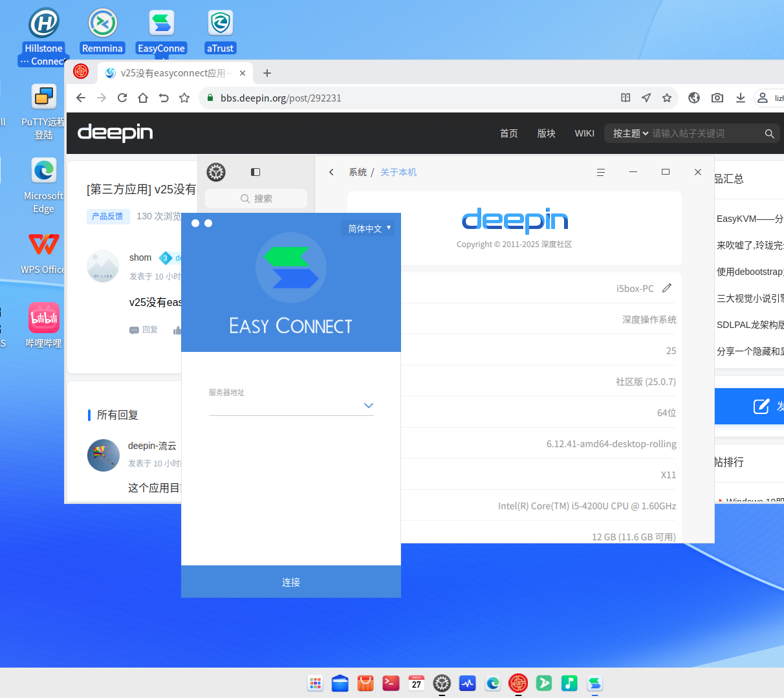Go to the browser home page
The image size is (784, 698).
point(143,98)
